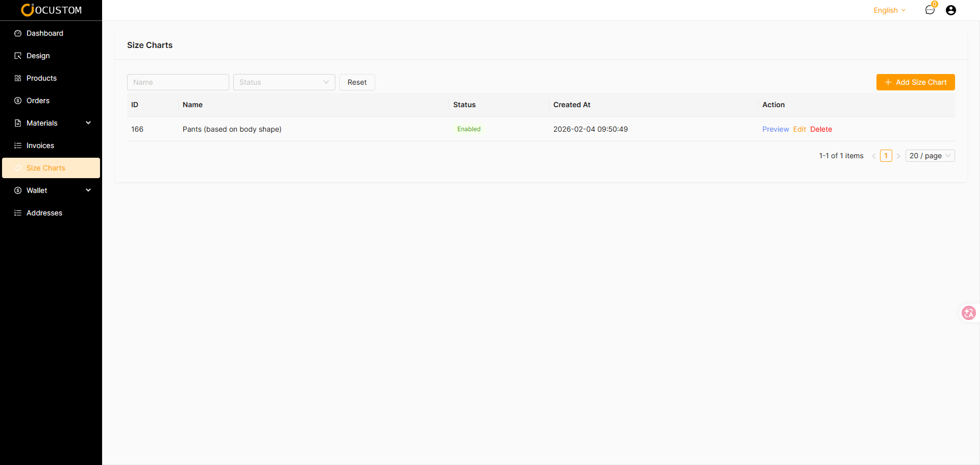
Task: Preview the Pants size chart
Action: (x=775, y=129)
